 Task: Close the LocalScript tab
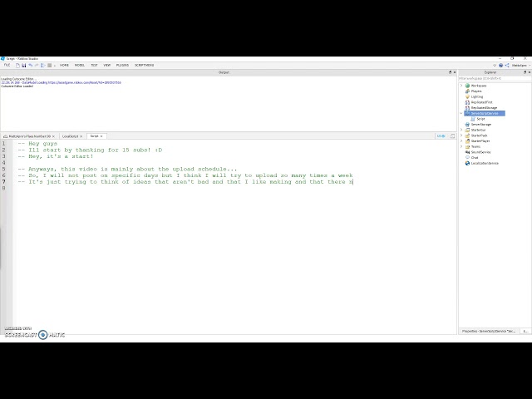click(x=81, y=136)
